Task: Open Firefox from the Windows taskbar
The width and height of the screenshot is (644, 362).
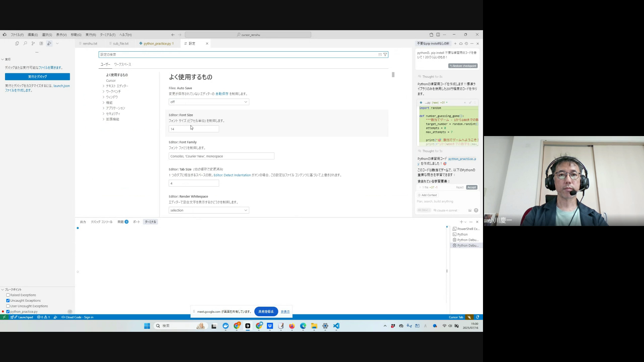Action: coord(292,326)
